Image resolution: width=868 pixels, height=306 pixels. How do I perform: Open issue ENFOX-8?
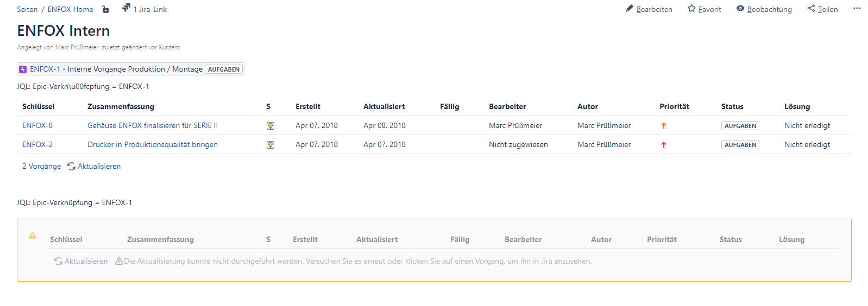[x=37, y=125]
